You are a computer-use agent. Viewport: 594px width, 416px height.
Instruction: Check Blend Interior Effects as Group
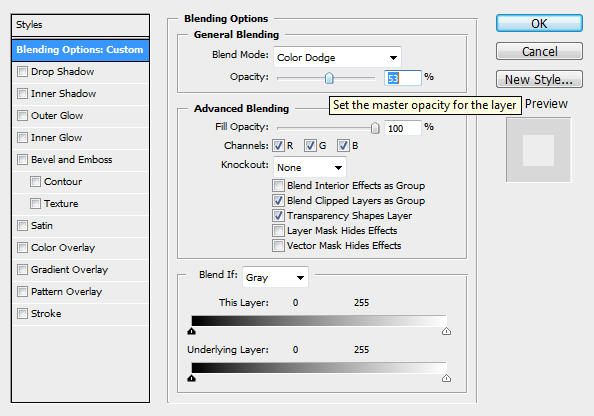click(278, 186)
